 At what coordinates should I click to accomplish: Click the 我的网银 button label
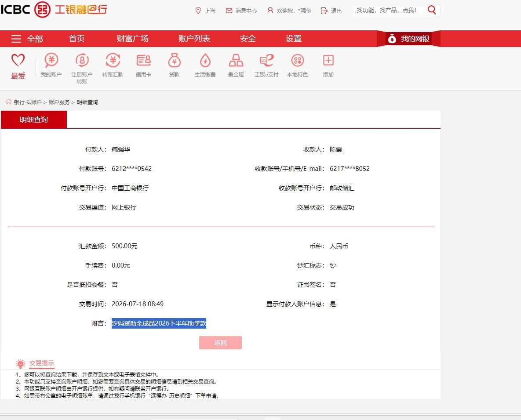pos(415,39)
